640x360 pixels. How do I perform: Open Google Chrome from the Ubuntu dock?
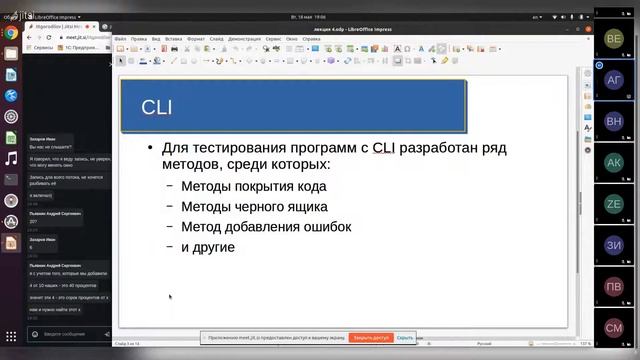coord(11,33)
